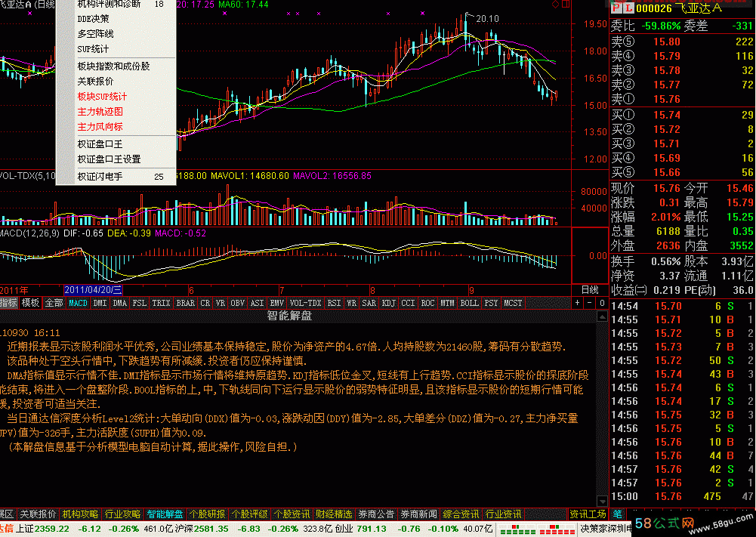756x537 pixels.
Task: Select the PSY indicator tab
Action: click(x=492, y=303)
